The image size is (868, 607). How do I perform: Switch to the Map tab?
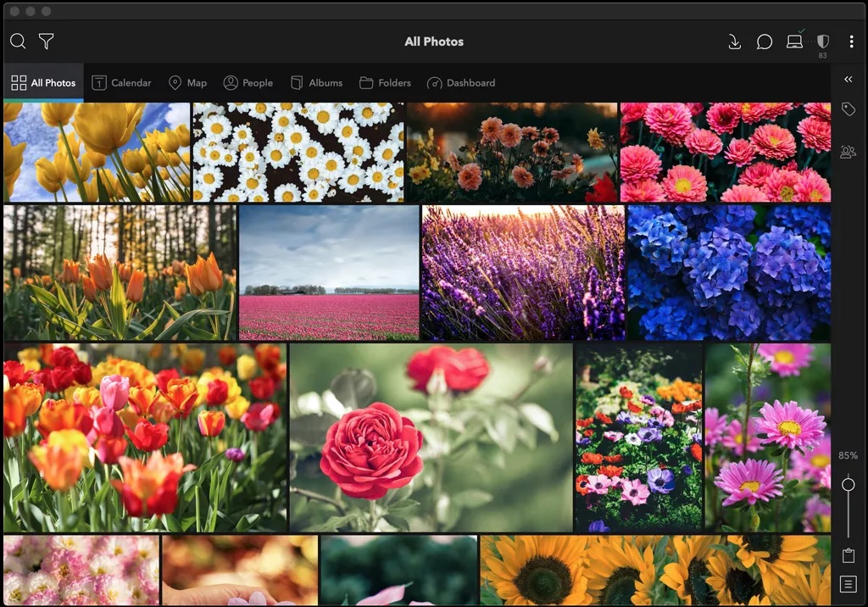point(187,83)
